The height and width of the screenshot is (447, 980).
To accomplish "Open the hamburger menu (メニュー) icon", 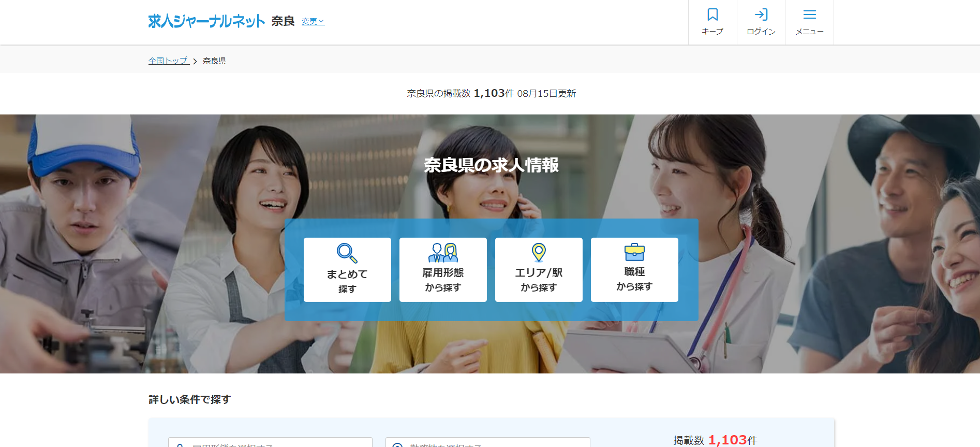I will point(809,15).
